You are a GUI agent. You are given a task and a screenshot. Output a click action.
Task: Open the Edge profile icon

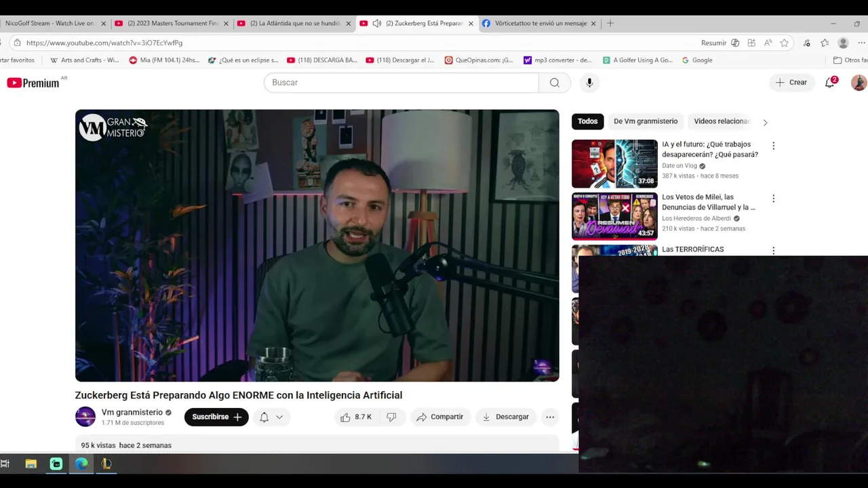[x=844, y=43]
